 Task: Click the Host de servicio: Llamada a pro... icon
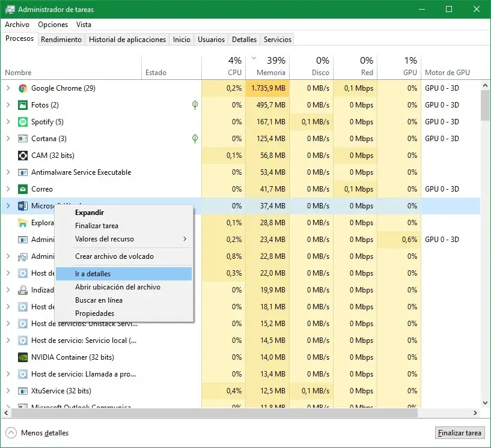click(x=23, y=374)
